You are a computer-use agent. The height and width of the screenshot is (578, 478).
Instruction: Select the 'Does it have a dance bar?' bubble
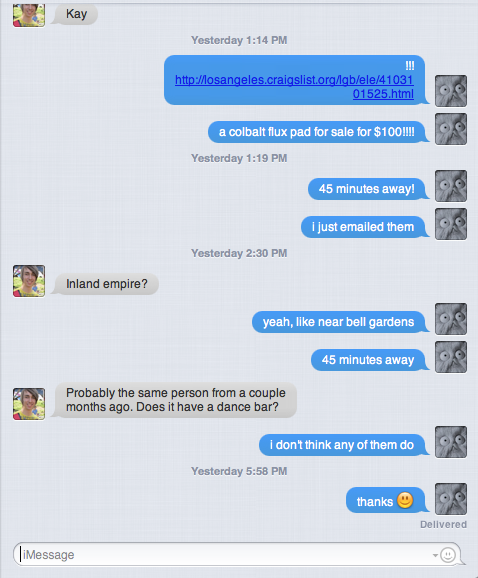[x=175, y=400]
